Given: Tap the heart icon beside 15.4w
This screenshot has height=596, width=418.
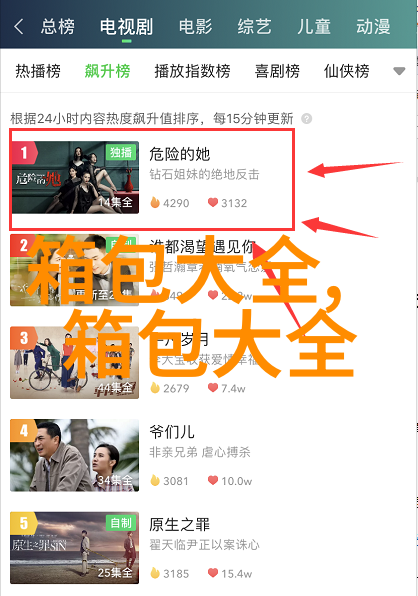Looking at the screenshot, I should click(x=213, y=573).
